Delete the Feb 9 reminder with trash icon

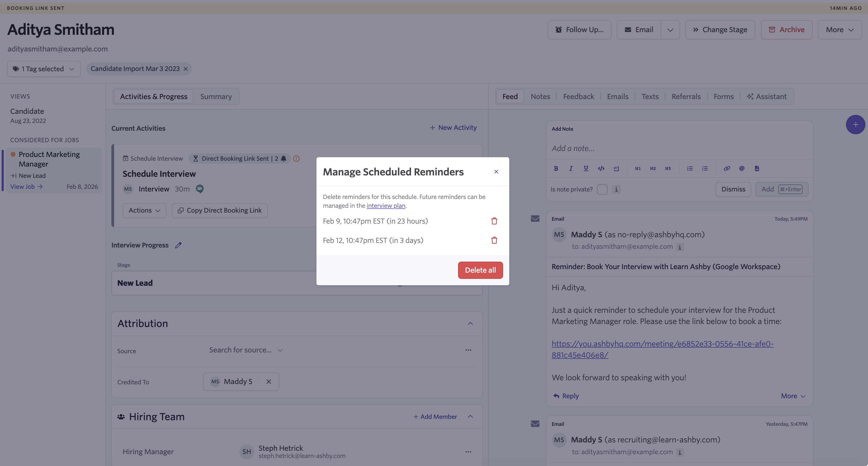494,221
